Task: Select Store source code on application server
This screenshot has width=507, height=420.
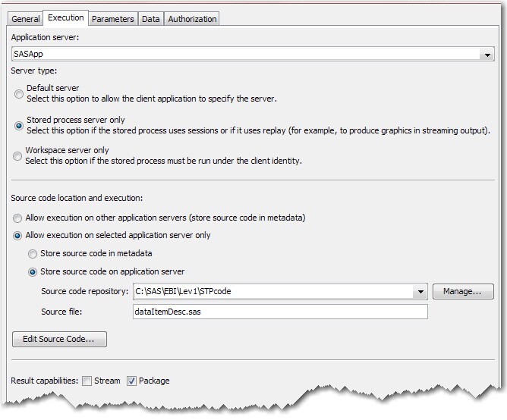Action: [33, 272]
